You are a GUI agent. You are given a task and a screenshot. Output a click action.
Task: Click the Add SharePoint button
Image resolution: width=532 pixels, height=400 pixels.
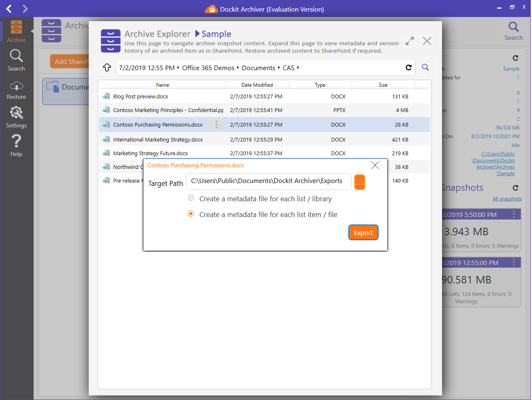[x=70, y=61]
